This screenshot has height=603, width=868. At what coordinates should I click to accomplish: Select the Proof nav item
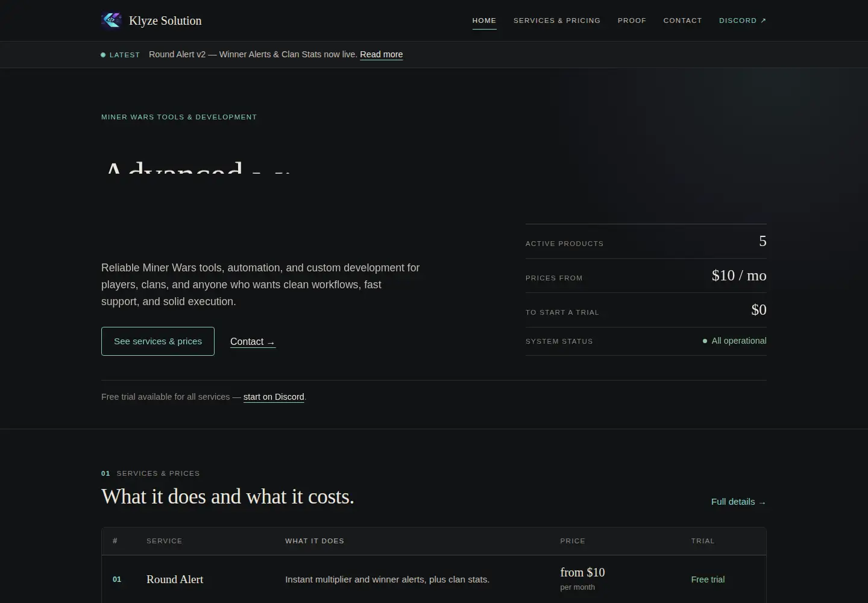pyautogui.click(x=632, y=21)
